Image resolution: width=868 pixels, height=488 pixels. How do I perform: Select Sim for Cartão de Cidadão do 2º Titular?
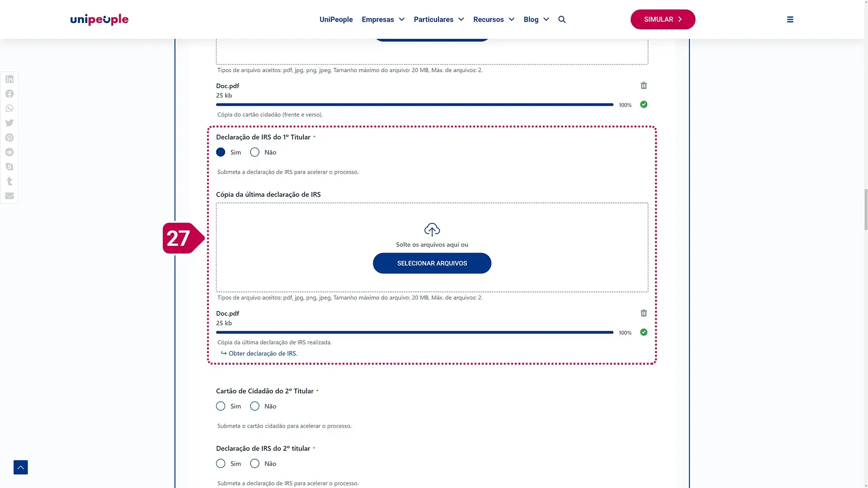tap(221, 406)
